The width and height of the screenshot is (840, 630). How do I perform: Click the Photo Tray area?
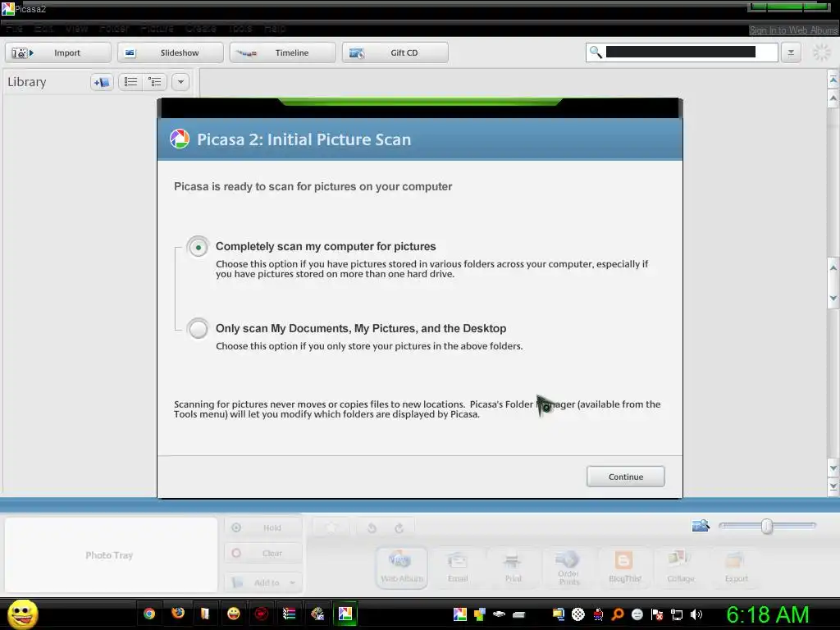pos(111,555)
